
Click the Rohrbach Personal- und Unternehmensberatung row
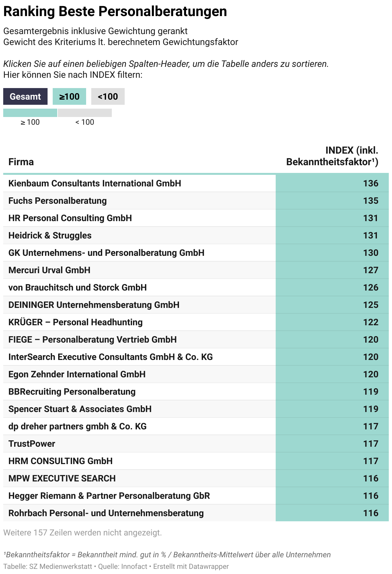106,513
